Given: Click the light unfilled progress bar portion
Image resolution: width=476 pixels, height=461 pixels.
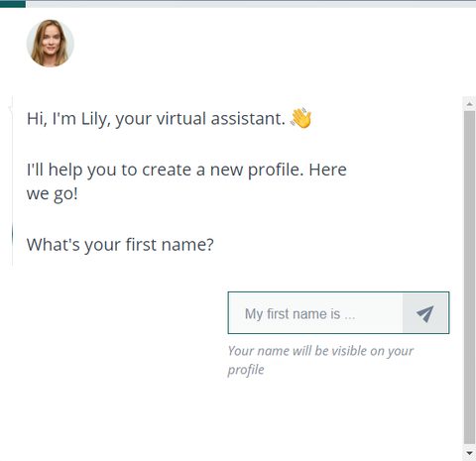Looking at the screenshot, I should [251, 4].
